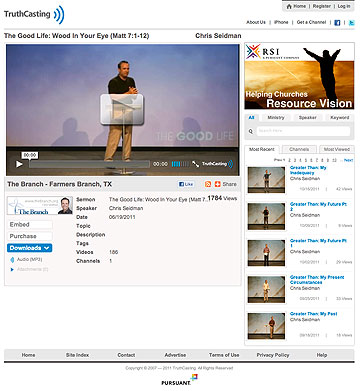Click the RSI Resource Vision banner ad
Image resolution: width=360 pixels, height=391 pixels.
coord(299,76)
